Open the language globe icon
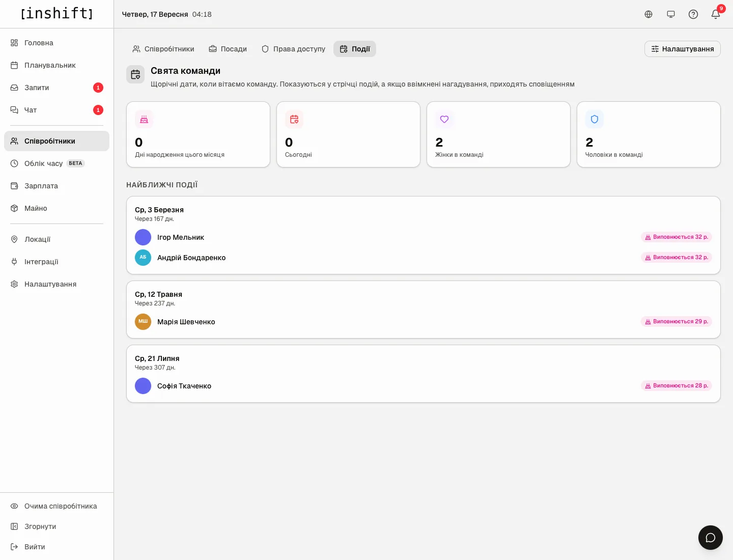This screenshot has height=560, width=733. pyautogui.click(x=649, y=14)
